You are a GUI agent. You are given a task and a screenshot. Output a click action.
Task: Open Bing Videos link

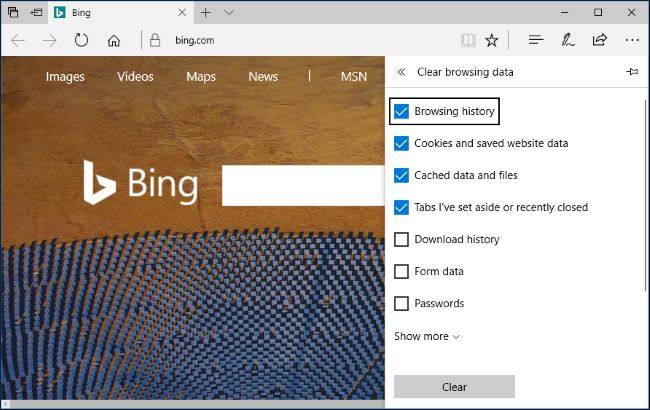pos(135,77)
